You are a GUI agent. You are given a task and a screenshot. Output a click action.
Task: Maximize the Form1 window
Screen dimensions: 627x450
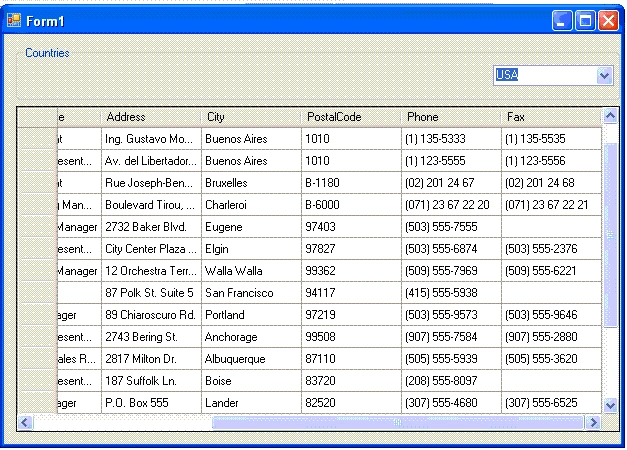[585, 20]
